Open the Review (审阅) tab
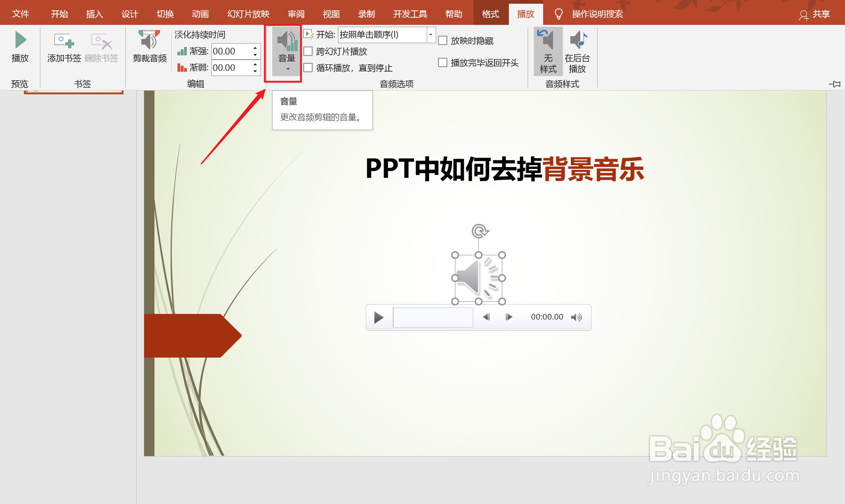 click(x=296, y=14)
